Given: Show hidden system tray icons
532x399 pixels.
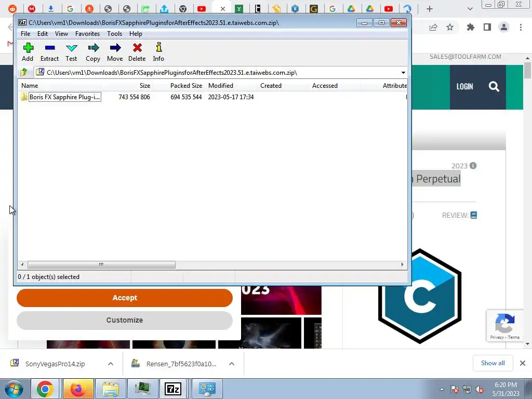Looking at the screenshot, I should (x=442, y=389).
